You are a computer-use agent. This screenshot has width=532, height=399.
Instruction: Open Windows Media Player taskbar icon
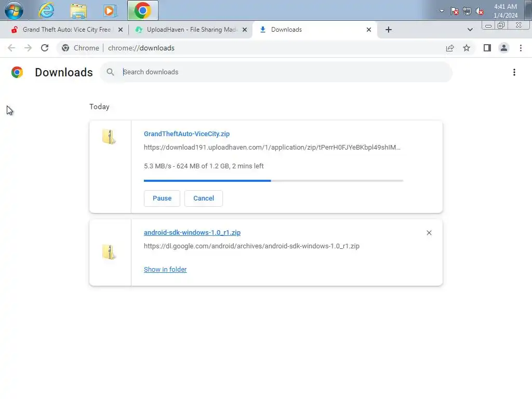click(x=109, y=10)
